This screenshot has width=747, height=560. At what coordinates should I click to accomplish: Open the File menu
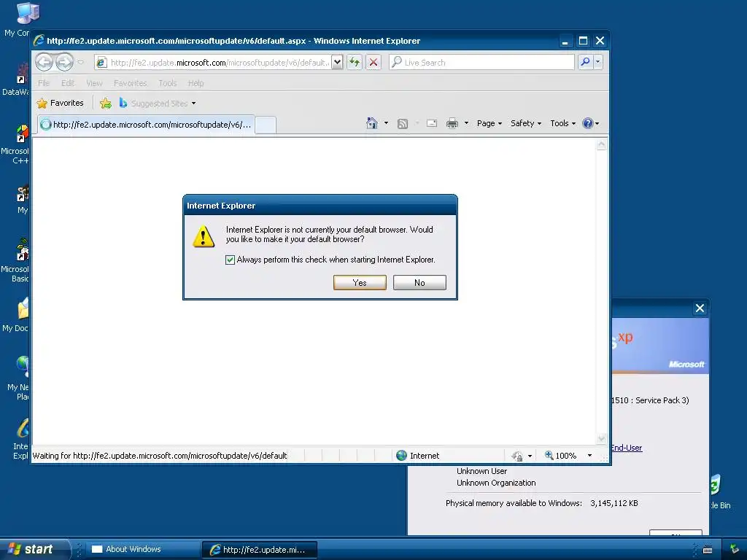(44, 83)
